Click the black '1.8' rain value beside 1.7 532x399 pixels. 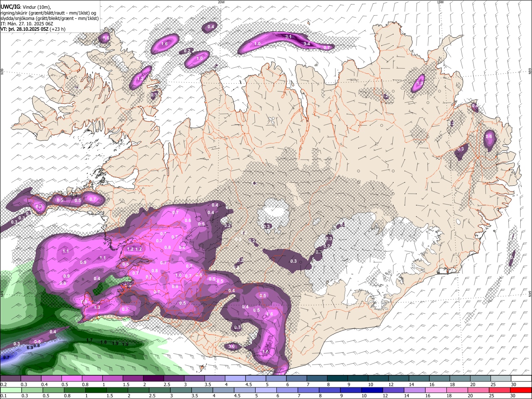click(103, 342)
